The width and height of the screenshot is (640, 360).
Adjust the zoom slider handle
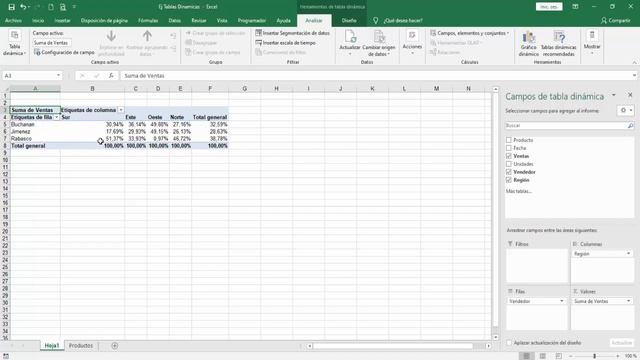coord(595,356)
